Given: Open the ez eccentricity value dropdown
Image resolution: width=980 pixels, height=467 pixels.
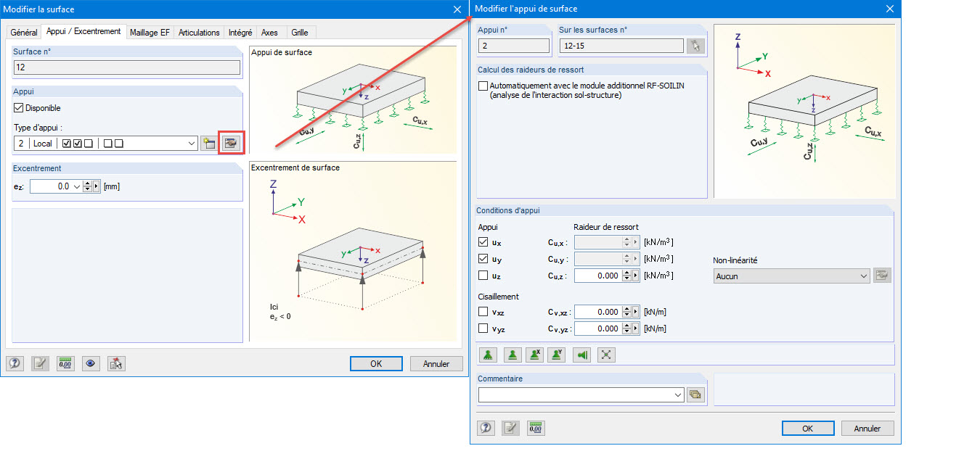Looking at the screenshot, I should [x=77, y=186].
